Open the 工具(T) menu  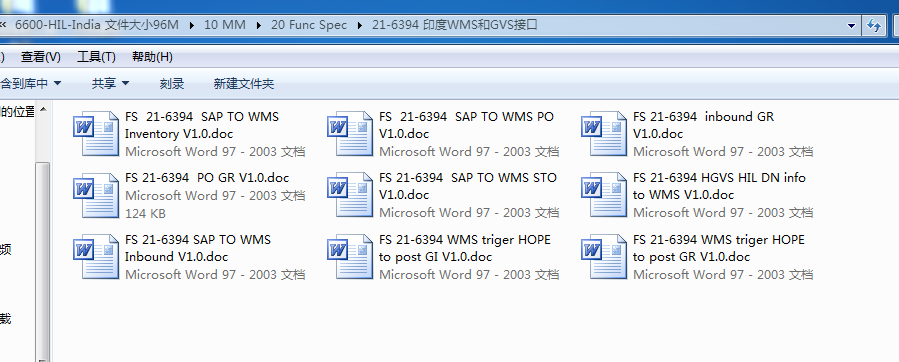click(96, 57)
